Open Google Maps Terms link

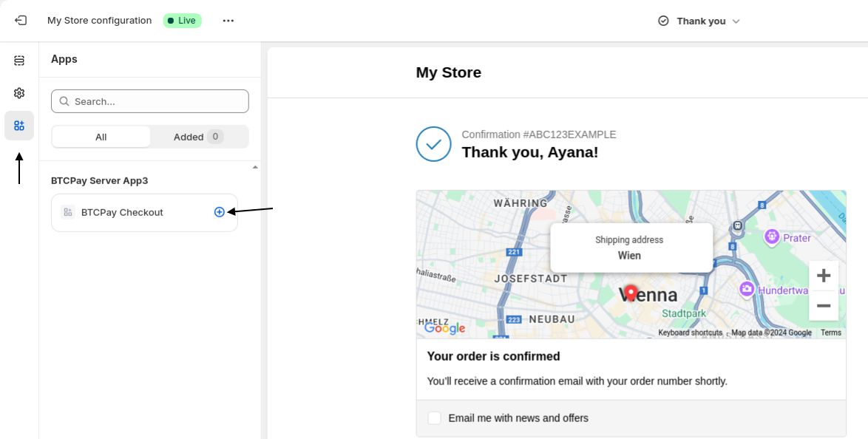(x=830, y=333)
